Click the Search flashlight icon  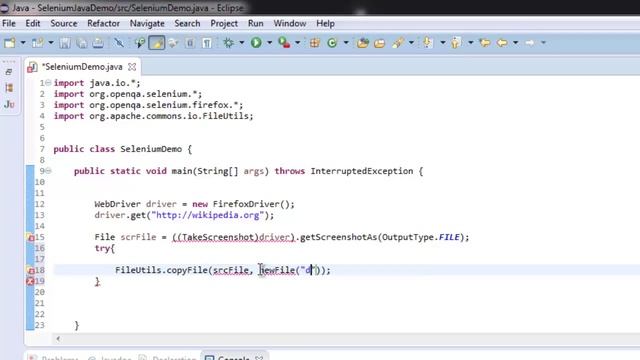(398, 42)
